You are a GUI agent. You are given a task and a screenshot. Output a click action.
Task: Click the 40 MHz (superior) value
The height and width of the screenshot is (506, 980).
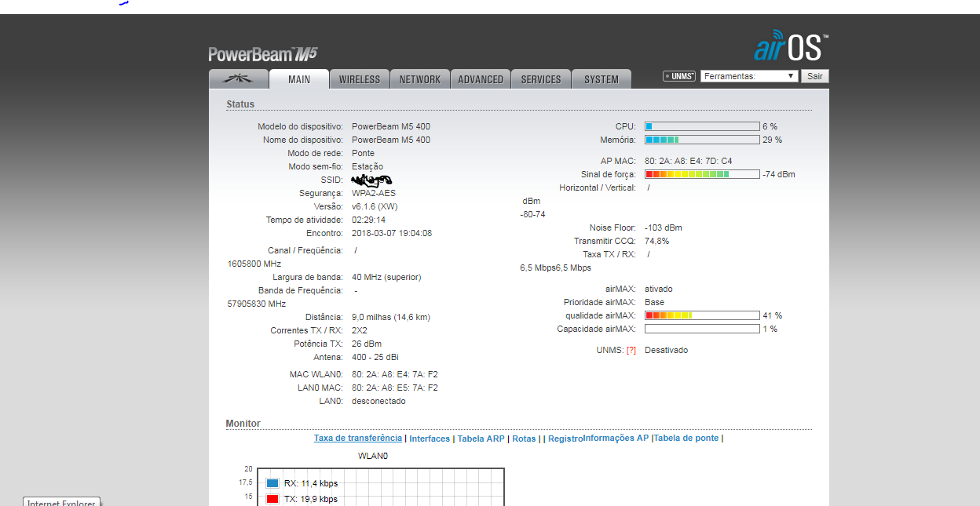(386, 277)
